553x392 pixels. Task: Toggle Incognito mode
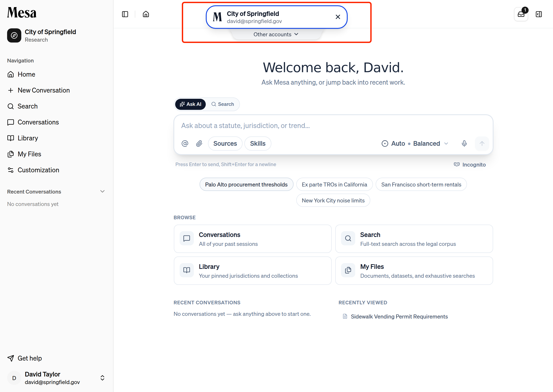[470, 165]
